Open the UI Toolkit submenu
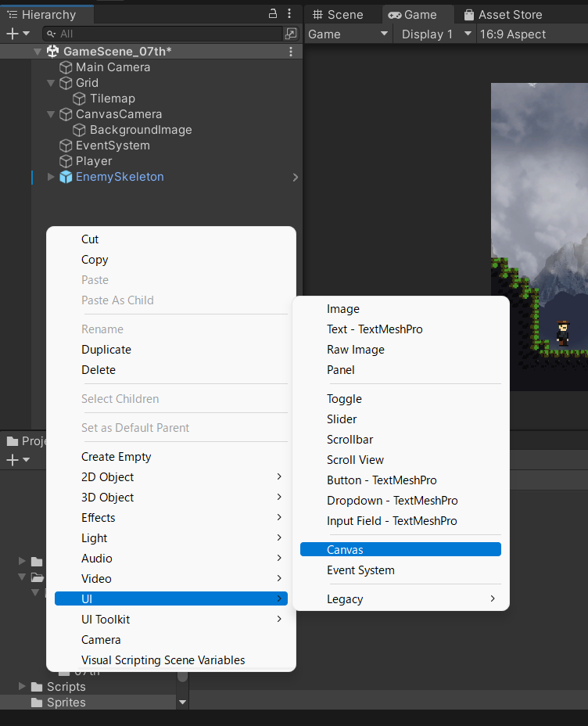Screen dimensions: 588x726 click(x=171, y=620)
